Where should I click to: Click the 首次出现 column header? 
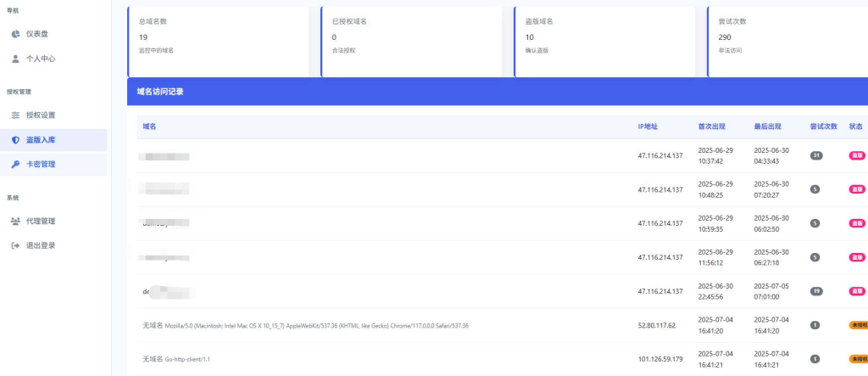[711, 126]
